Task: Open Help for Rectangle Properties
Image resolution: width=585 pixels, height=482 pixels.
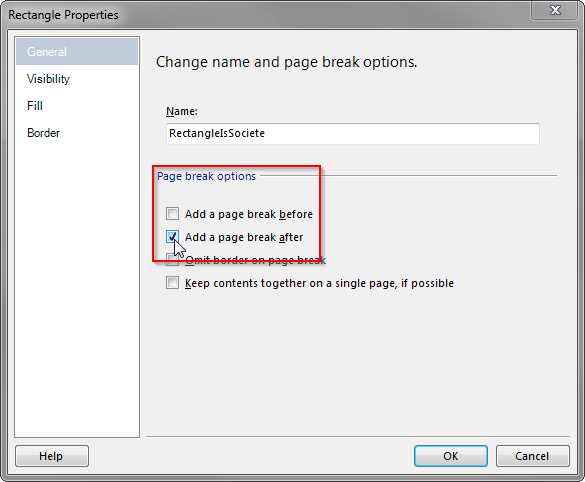Action: [52, 456]
